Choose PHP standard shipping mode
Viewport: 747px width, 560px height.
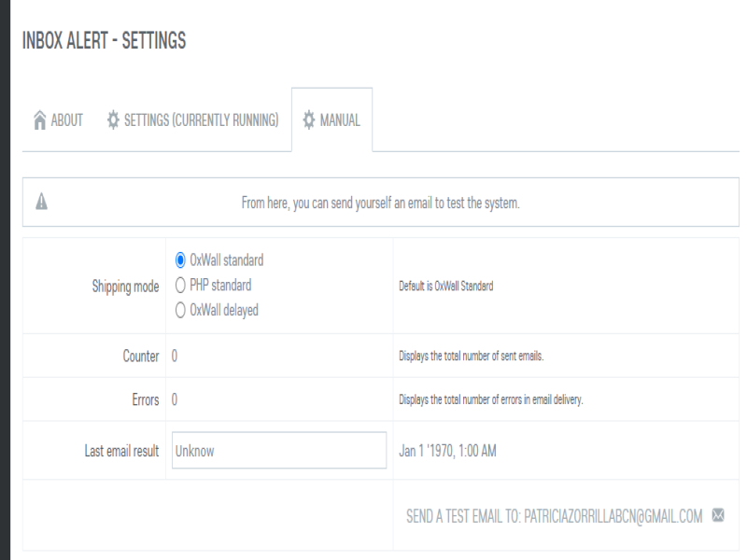pyautogui.click(x=181, y=286)
